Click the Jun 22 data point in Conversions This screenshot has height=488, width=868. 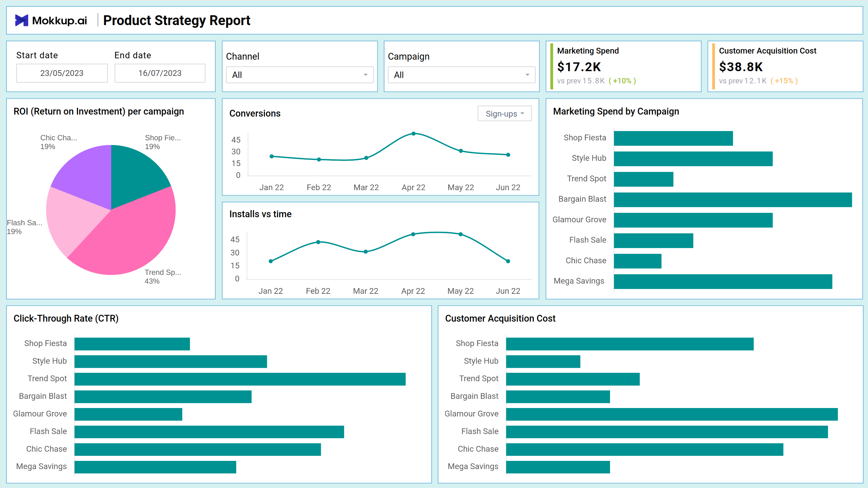[508, 155]
